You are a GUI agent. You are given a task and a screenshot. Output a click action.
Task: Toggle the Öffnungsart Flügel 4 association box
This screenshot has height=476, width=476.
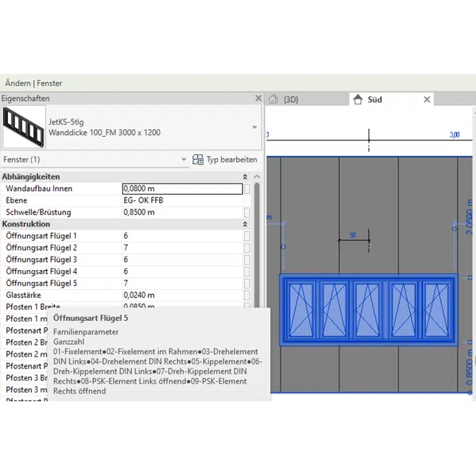pyautogui.click(x=247, y=271)
